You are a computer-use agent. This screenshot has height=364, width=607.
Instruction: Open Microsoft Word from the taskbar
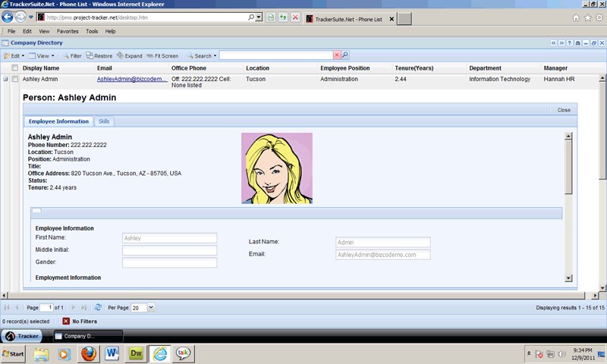tap(112, 353)
